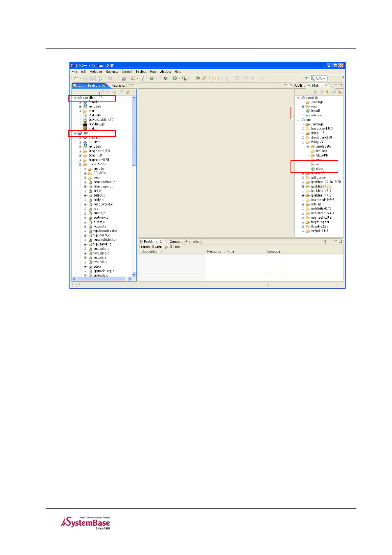Viewport: 392px width, 555px height.
Task: Select the C/C++ perspective button
Action: (x=318, y=78)
